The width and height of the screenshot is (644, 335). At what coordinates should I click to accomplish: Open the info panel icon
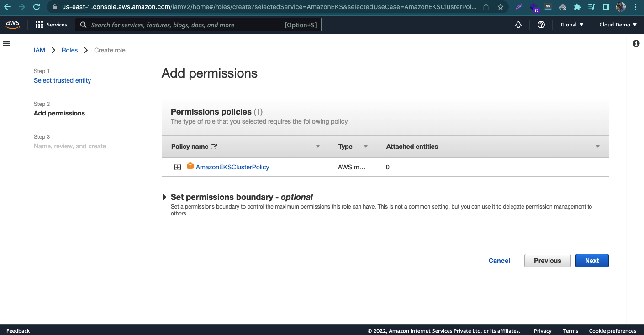click(x=636, y=43)
